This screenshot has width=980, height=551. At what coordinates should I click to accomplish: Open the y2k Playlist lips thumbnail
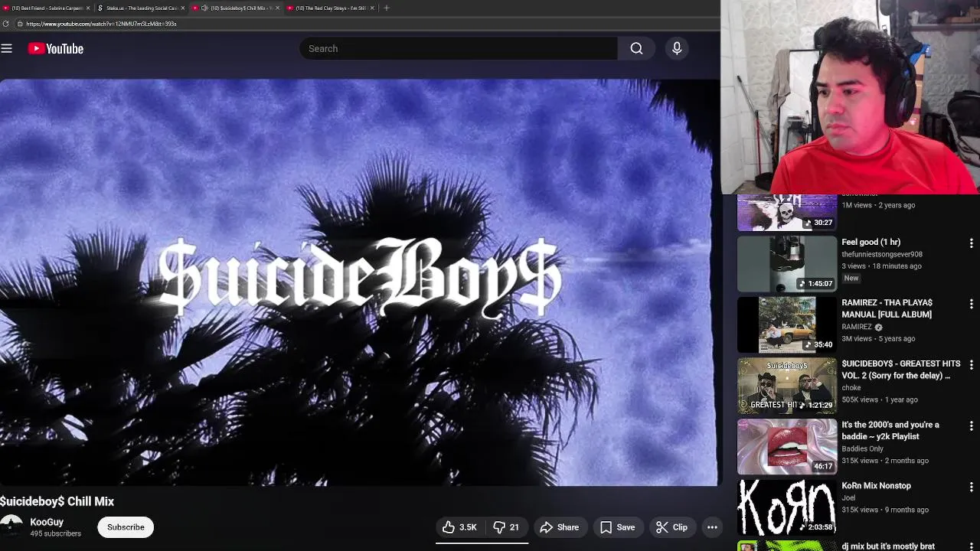(787, 447)
